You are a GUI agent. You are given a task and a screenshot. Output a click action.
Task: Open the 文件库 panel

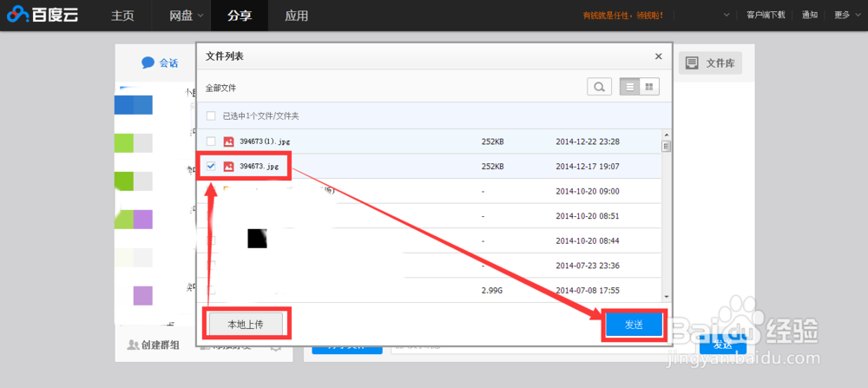(710, 63)
